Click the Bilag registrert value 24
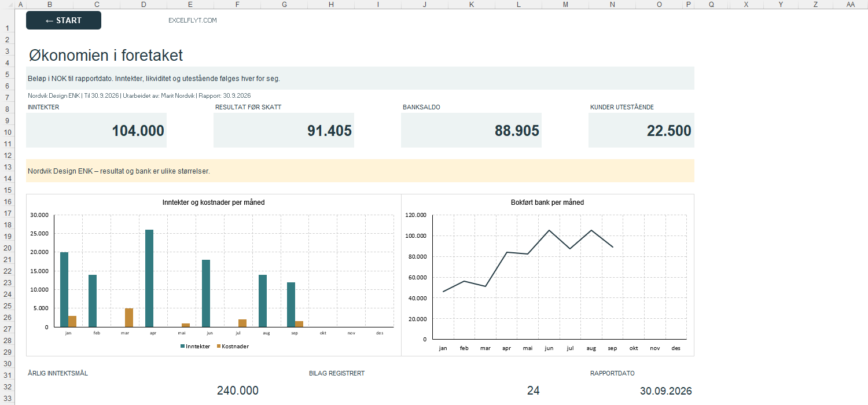Image resolution: width=868 pixels, height=405 pixels. click(x=534, y=391)
